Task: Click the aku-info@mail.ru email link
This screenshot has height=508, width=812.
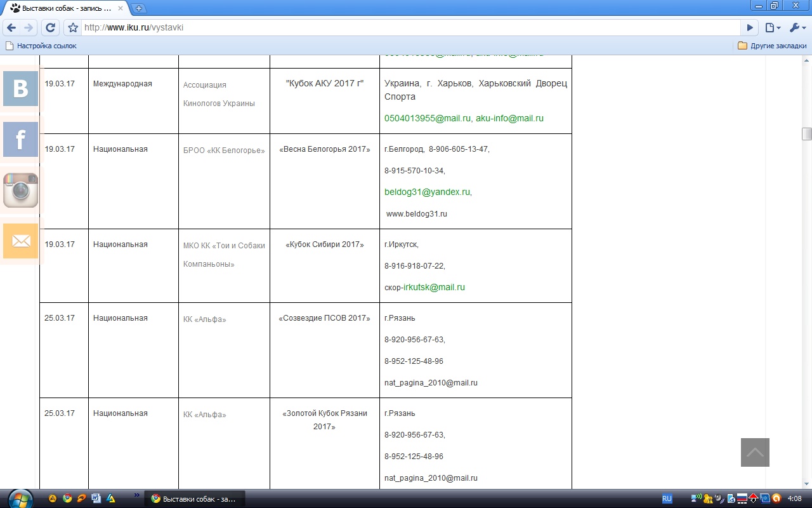Action: (509, 118)
